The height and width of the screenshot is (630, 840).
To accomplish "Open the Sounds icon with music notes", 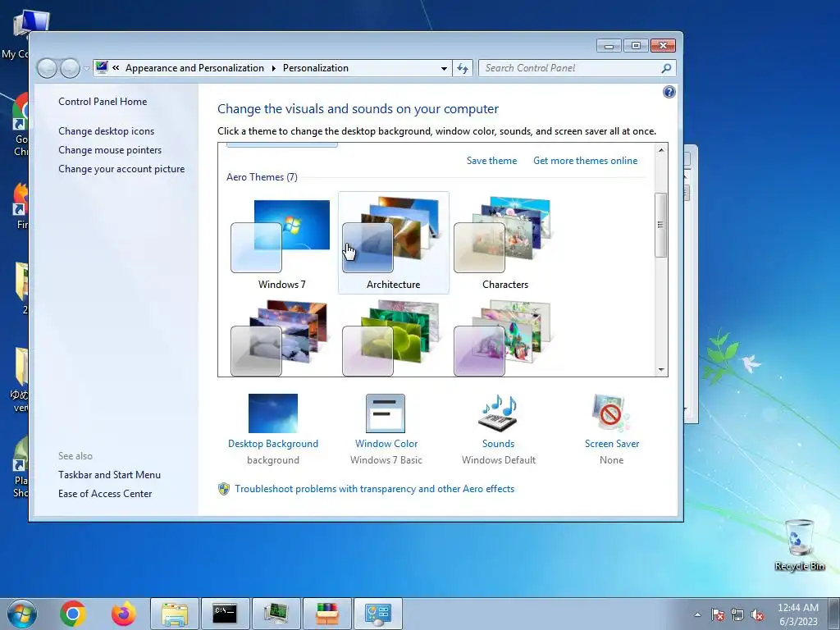I will pyautogui.click(x=498, y=413).
